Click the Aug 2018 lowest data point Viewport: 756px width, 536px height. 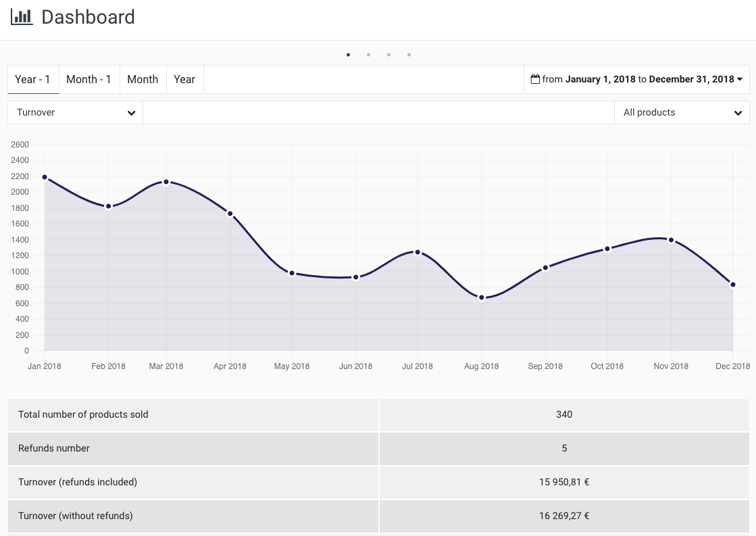click(482, 297)
